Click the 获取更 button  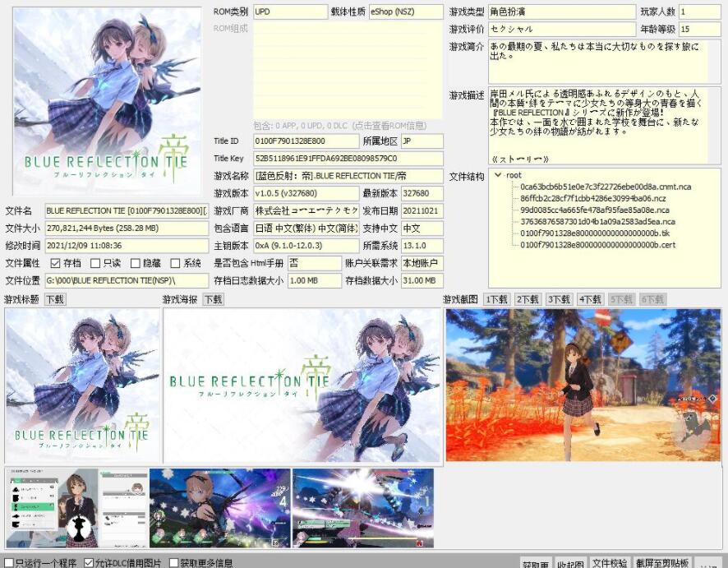(536, 563)
